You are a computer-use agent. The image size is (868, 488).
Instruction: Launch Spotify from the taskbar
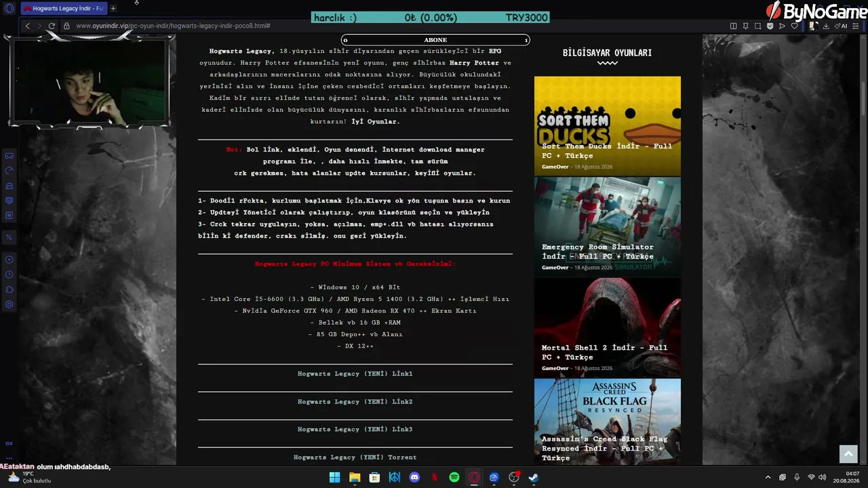[x=454, y=477]
